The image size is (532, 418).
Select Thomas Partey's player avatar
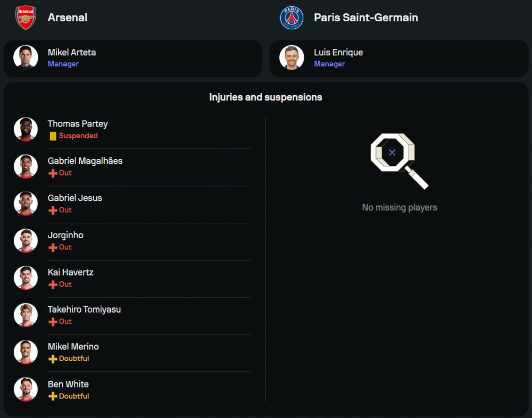[26, 129]
